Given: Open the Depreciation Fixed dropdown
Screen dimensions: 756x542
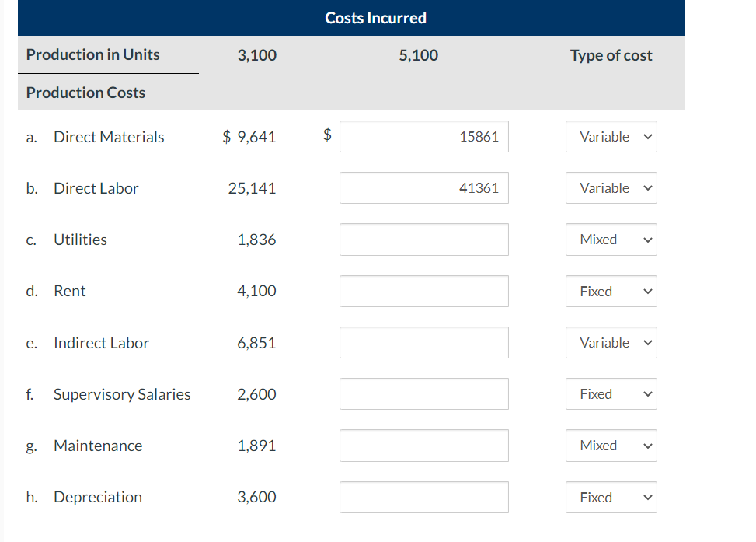Looking at the screenshot, I should (611, 497).
